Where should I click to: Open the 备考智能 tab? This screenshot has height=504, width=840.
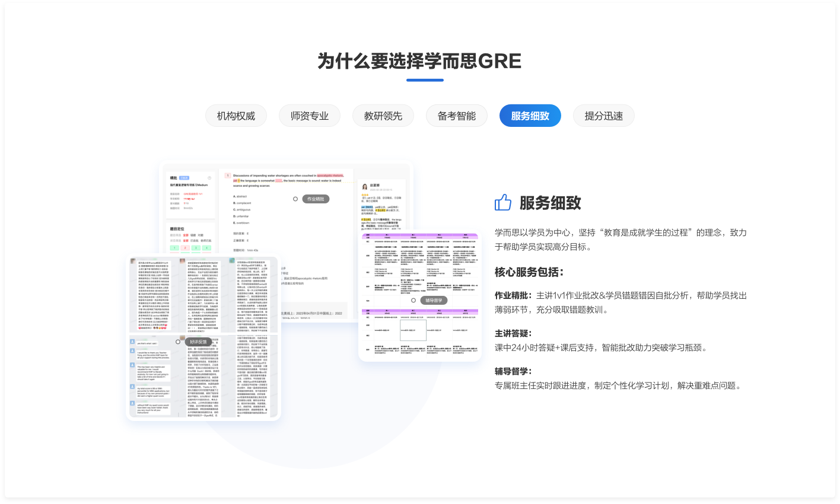tap(457, 116)
